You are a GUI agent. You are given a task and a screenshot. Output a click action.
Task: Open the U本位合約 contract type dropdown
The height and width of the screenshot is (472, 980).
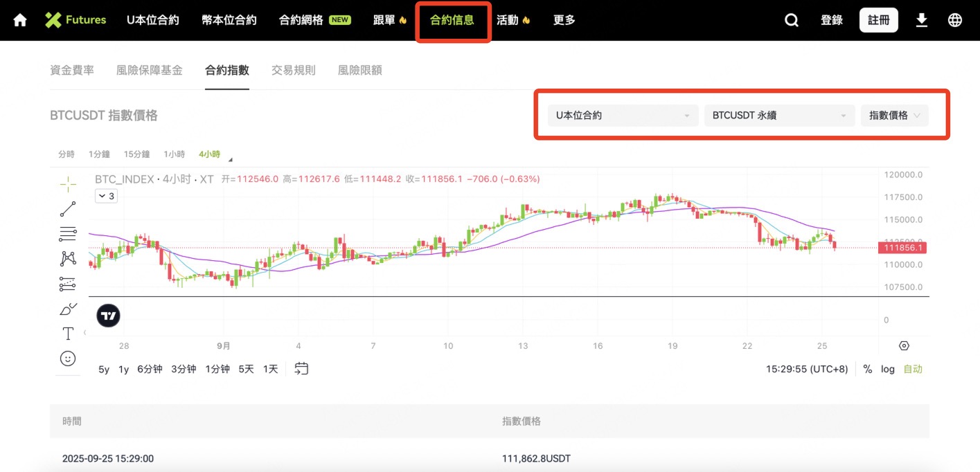tap(623, 116)
